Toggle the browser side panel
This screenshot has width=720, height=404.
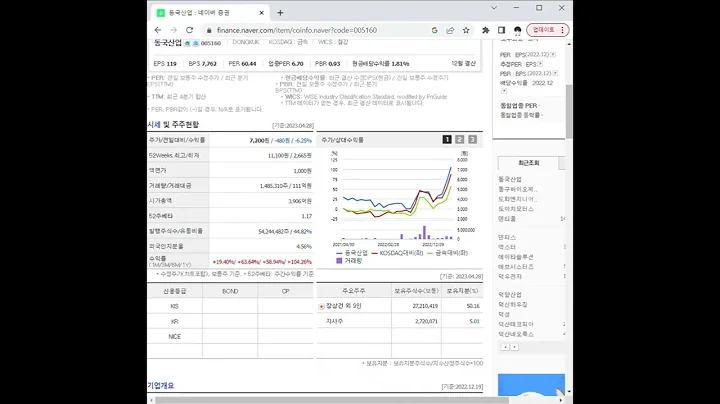coord(501,30)
